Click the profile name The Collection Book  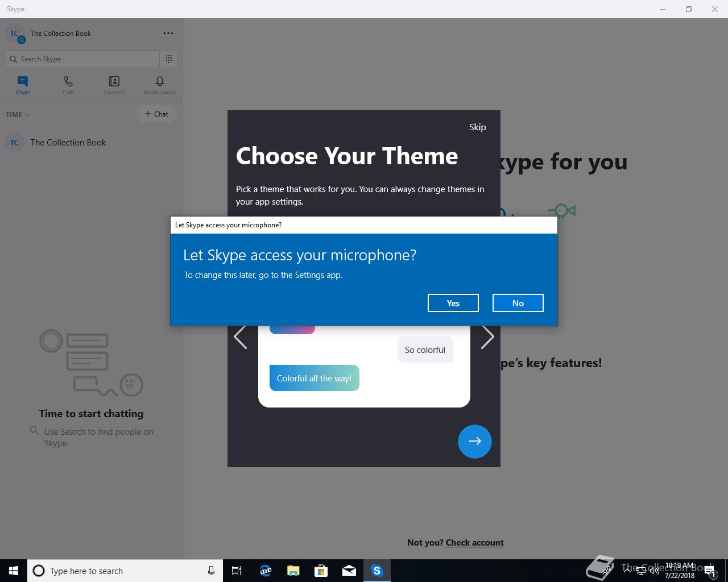click(x=61, y=34)
